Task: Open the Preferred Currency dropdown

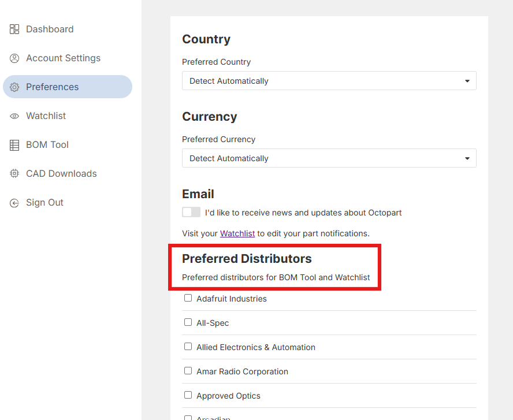Action: [x=329, y=158]
